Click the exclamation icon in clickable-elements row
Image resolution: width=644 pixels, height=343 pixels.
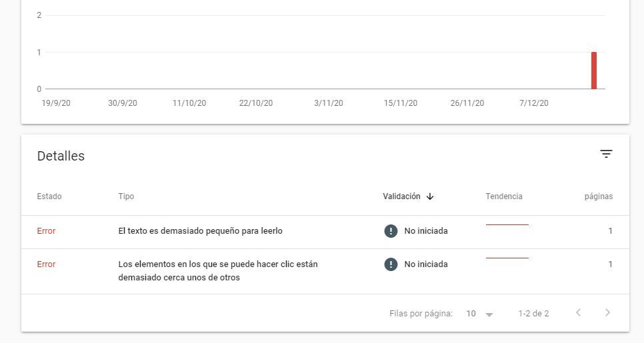tap(391, 264)
